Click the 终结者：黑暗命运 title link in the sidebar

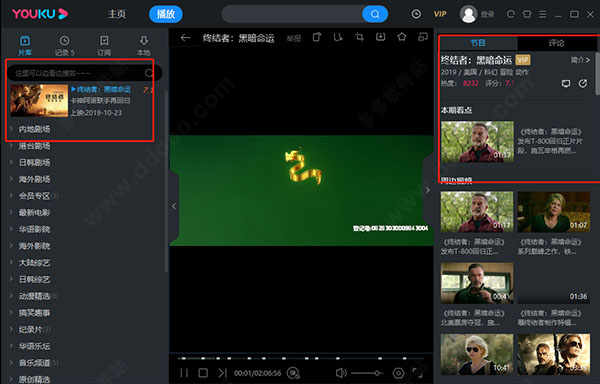point(104,89)
